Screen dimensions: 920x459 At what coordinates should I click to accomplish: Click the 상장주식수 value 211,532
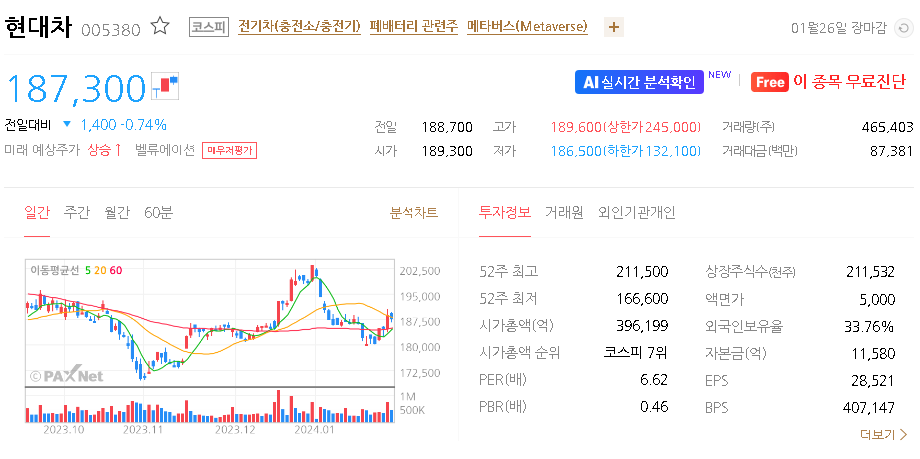[870, 272]
